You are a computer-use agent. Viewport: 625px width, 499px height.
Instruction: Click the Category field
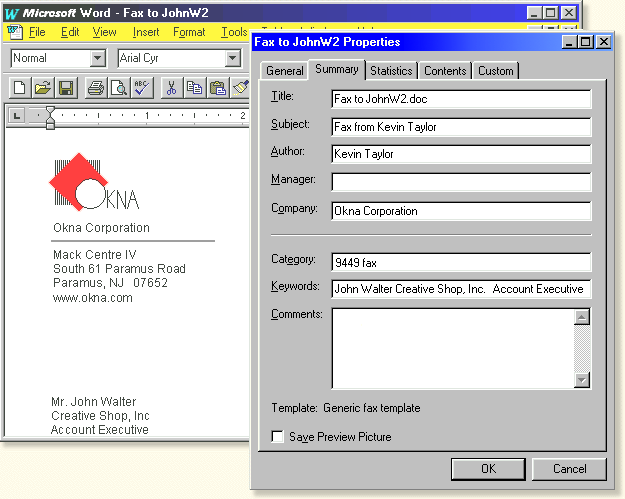(461, 262)
